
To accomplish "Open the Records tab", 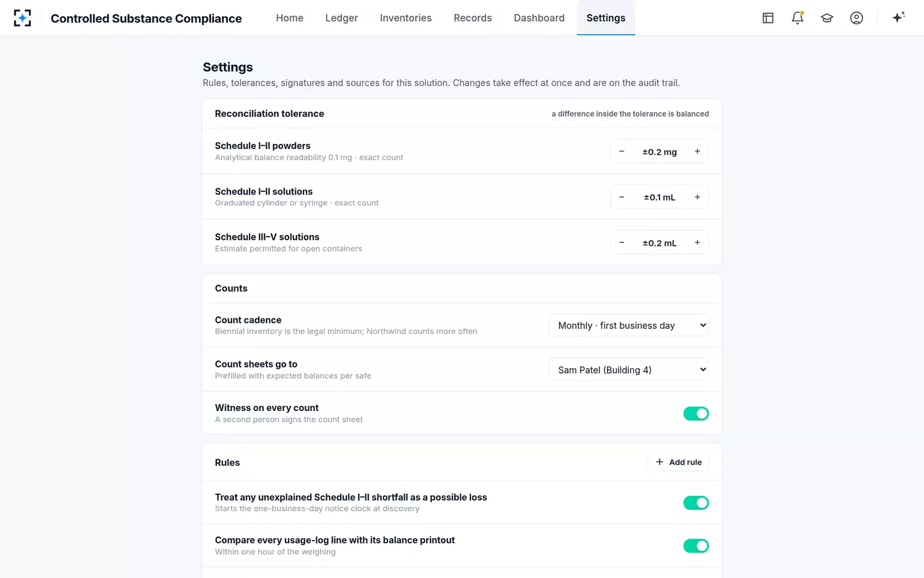I will click(473, 18).
